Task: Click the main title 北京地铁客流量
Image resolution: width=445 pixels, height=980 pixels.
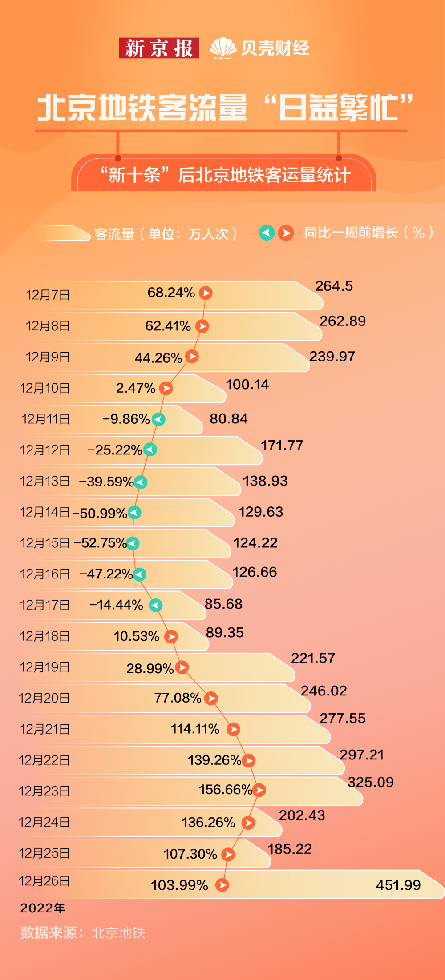Action: pyautogui.click(x=142, y=108)
